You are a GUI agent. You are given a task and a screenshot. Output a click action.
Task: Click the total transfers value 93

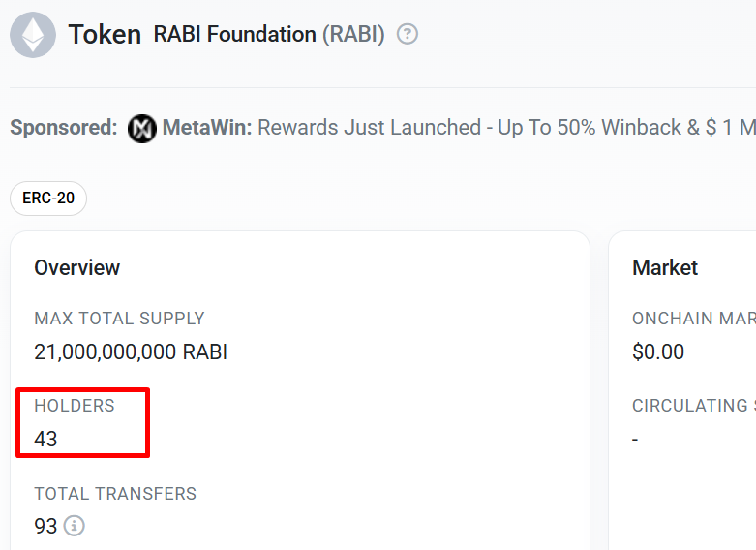point(45,526)
